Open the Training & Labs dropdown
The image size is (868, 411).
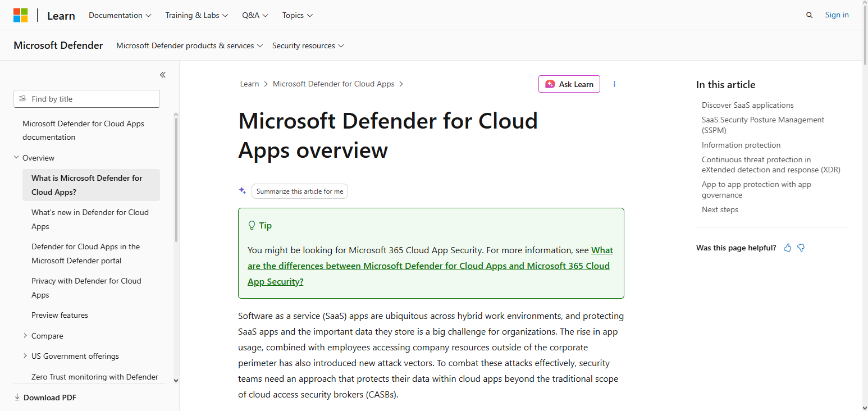point(197,15)
